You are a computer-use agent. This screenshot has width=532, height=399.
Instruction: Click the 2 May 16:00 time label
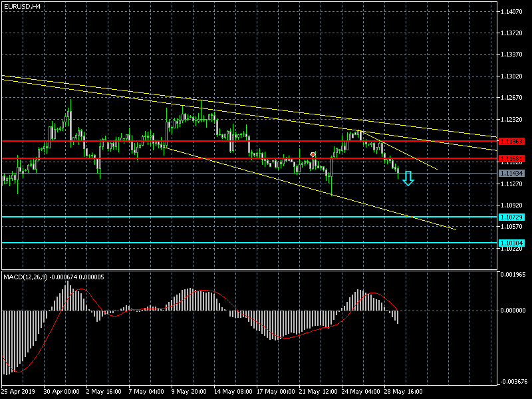pyautogui.click(x=104, y=392)
